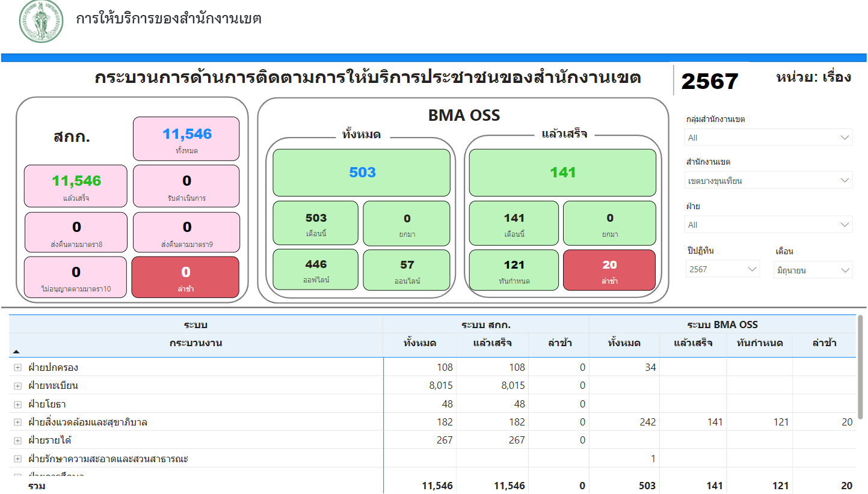The height and width of the screenshot is (494, 868).
Task: Expand the ฝ่ายทะเบียน row
Action: tap(17, 386)
